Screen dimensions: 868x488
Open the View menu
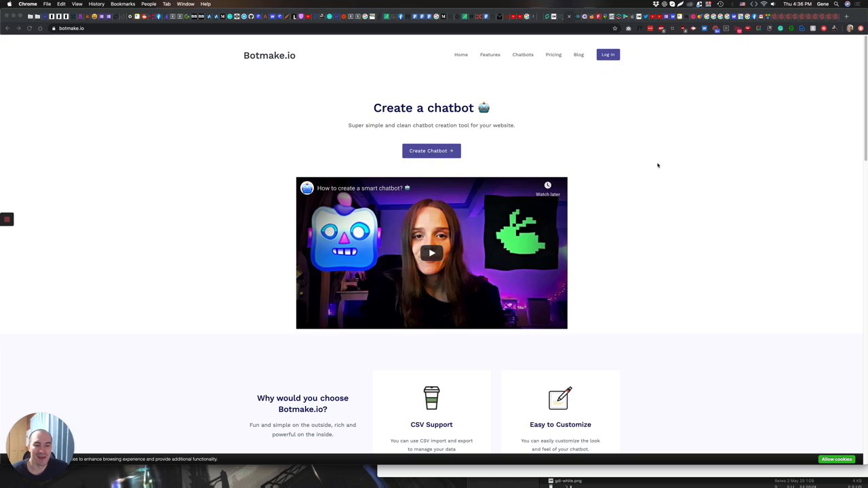tap(77, 4)
